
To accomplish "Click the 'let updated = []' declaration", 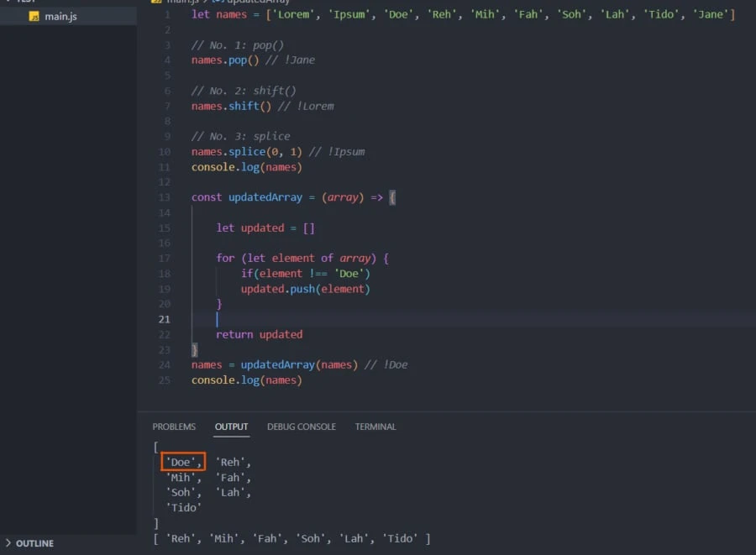I will point(265,228).
